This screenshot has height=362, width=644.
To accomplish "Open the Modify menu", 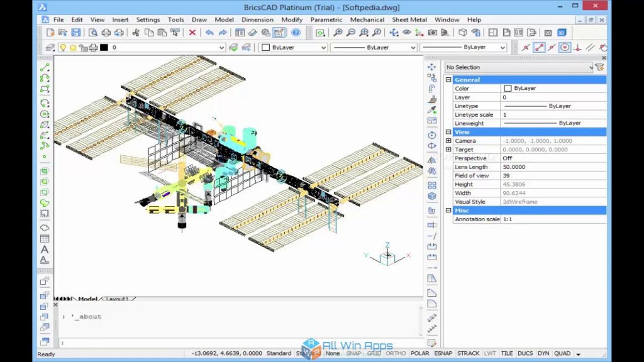I will coord(292,19).
